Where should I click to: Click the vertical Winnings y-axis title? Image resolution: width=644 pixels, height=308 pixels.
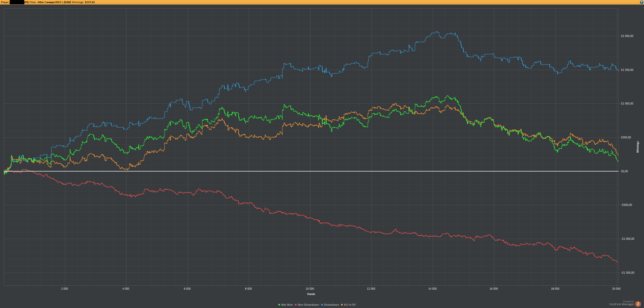coord(638,147)
